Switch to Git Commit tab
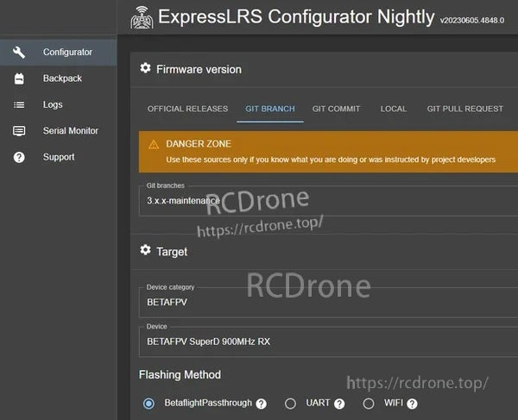The width and height of the screenshot is (518, 420). coord(336,109)
